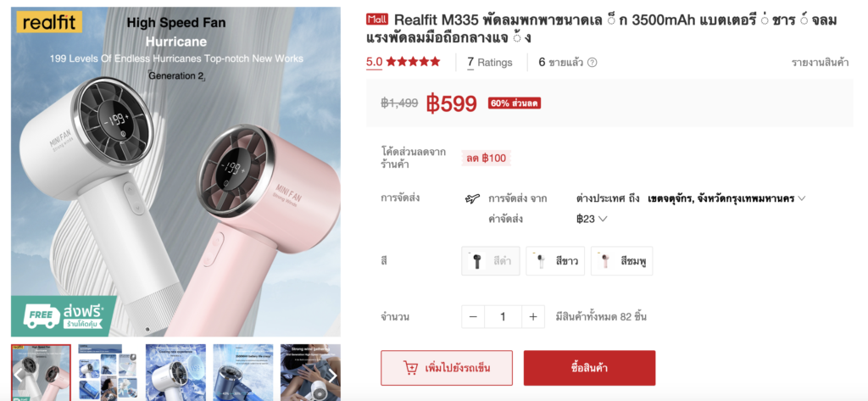Click the question mark icon beside sold count
Viewport: 868px width, 401px height.
point(592,63)
